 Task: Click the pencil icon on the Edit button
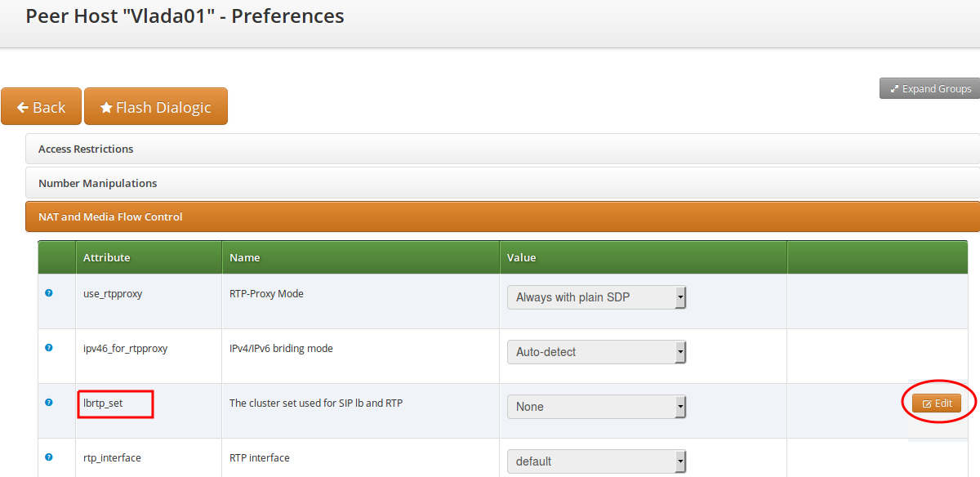point(927,403)
